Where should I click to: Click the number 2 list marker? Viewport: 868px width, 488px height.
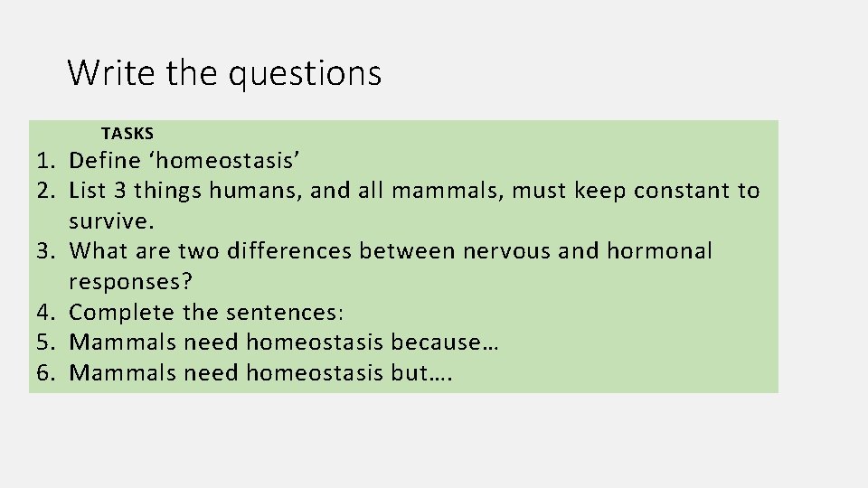click(x=46, y=191)
